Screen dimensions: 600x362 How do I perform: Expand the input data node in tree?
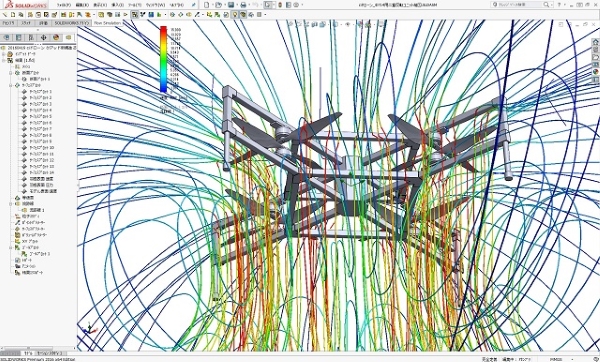click(x=4, y=54)
